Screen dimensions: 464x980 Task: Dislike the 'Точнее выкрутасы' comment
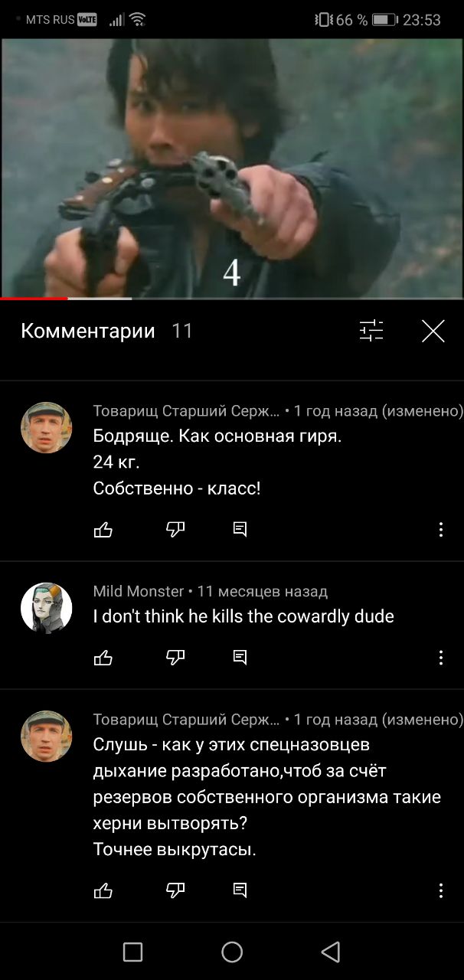175,890
